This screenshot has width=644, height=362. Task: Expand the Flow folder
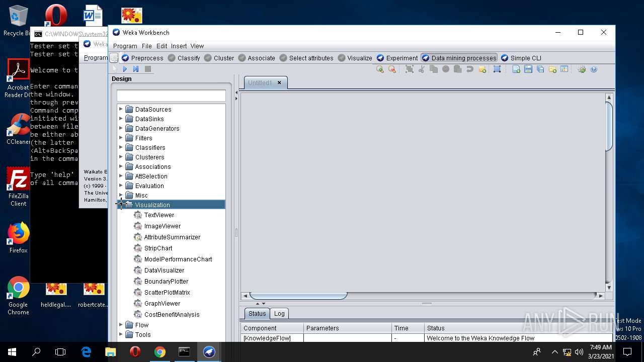click(121, 325)
